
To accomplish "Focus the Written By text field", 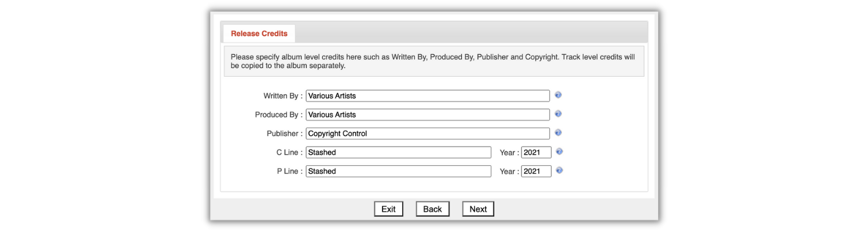I will pos(428,96).
